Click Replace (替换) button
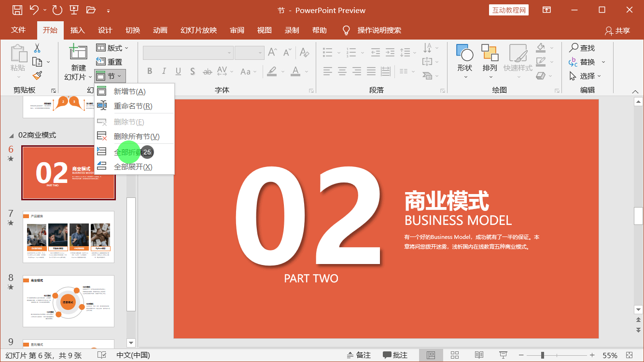Screen dimensions: 644x362 pyautogui.click(x=587, y=62)
